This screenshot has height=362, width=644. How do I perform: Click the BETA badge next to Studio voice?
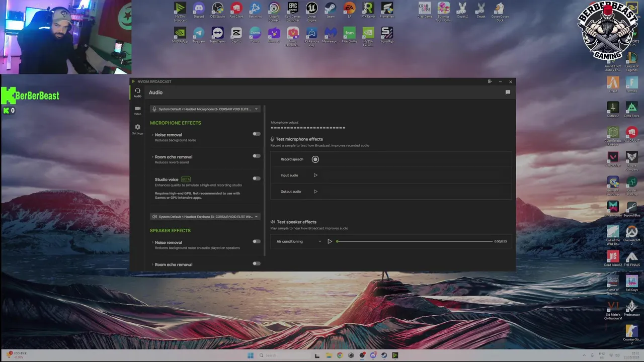(186, 179)
